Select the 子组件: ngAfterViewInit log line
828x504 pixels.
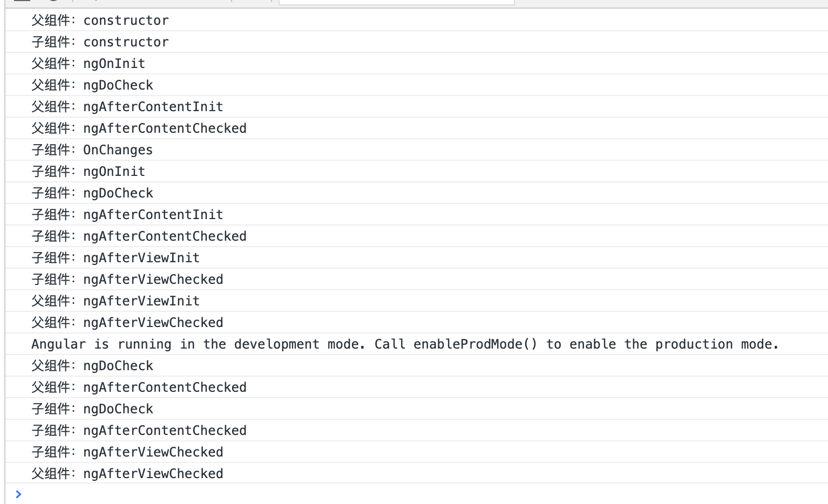click(116, 258)
